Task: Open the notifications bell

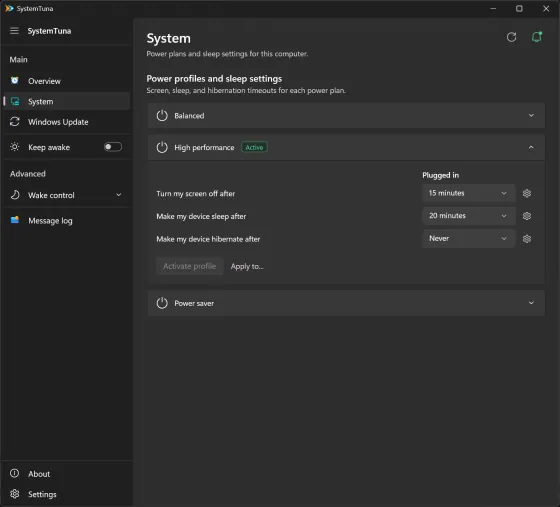Action: [537, 37]
